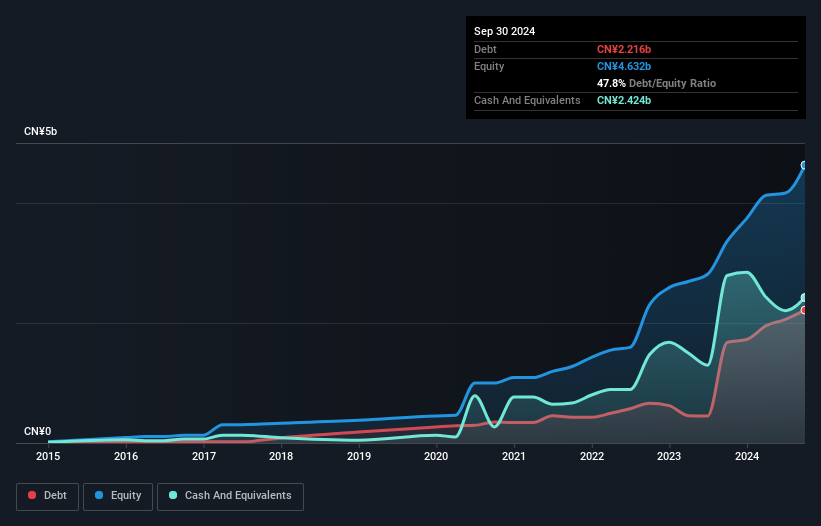The height and width of the screenshot is (526, 821).
Task: Click the 2017 x-axis label
Action: 204,456
